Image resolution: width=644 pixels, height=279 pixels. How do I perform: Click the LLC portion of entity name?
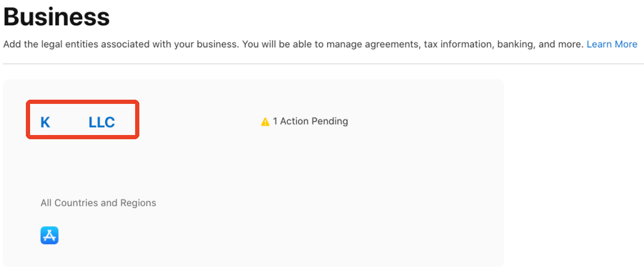102,122
